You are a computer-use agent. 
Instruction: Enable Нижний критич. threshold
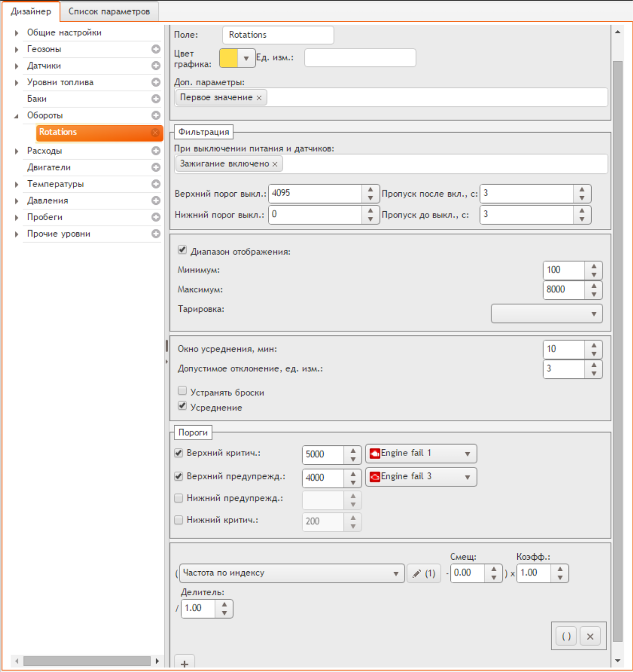179,520
